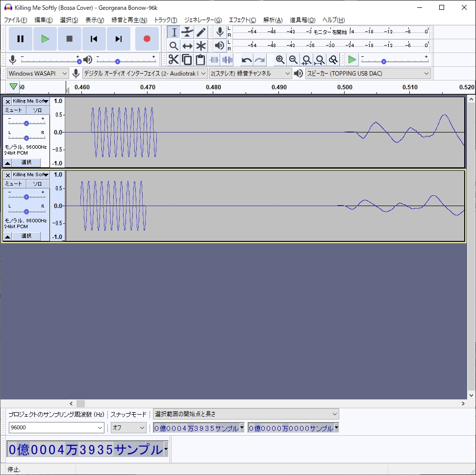Open the Windows WASAPI audio host dropdown

tap(37, 73)
